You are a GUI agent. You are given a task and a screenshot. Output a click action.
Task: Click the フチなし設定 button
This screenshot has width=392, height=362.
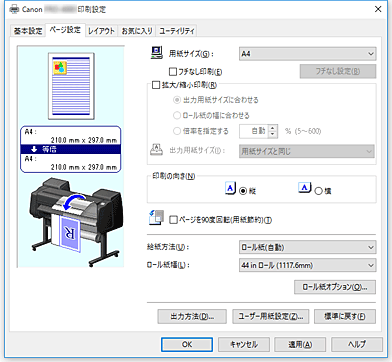(x=338, y=71)
